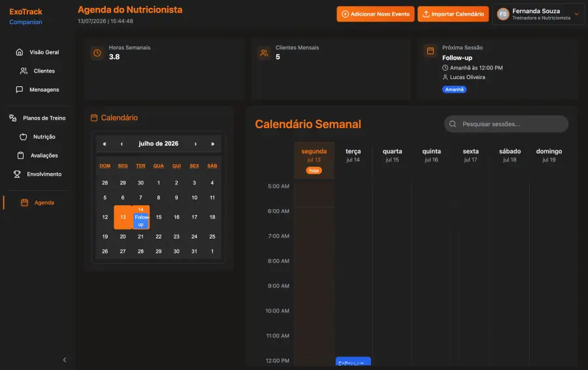Viewport: 588px width, 370px height.
Task: Open Visão Geral home icon in sidebar
Action: 20,52
